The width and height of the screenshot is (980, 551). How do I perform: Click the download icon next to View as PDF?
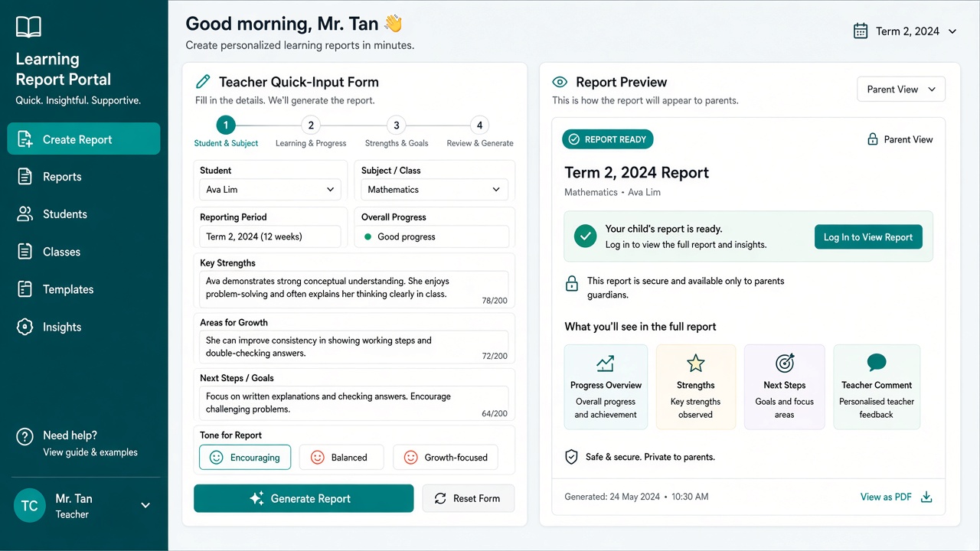click(926, 497)
